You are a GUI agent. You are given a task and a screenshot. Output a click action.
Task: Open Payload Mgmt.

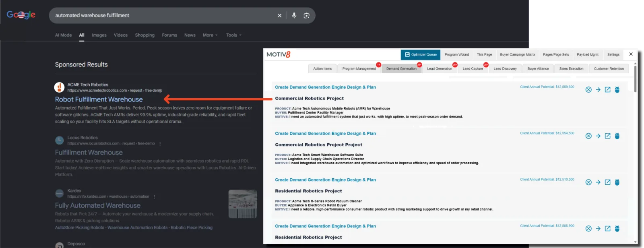(x=588, y=54)
